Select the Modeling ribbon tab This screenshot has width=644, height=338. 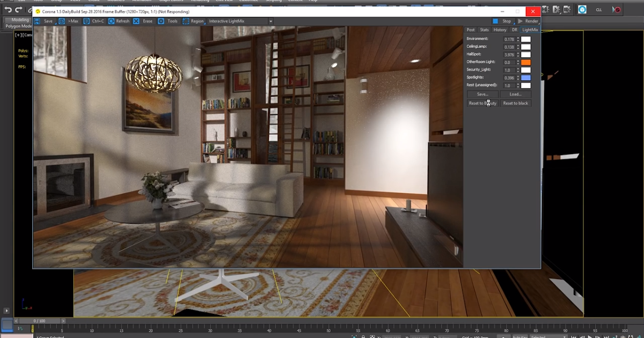(20, 20)
